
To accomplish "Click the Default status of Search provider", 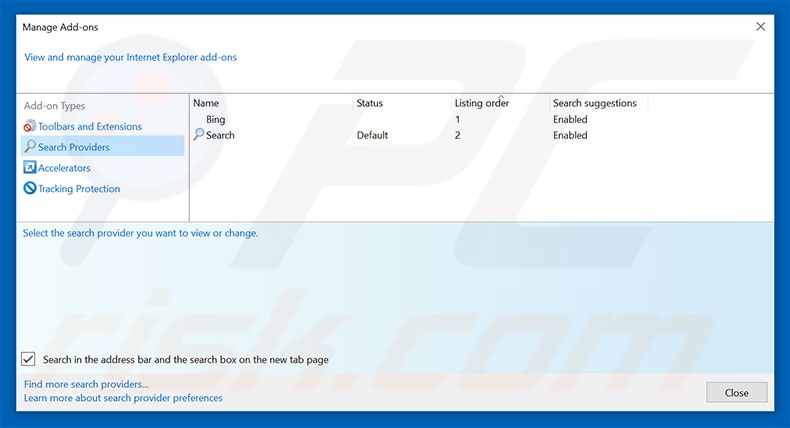I will pos(372,135).
